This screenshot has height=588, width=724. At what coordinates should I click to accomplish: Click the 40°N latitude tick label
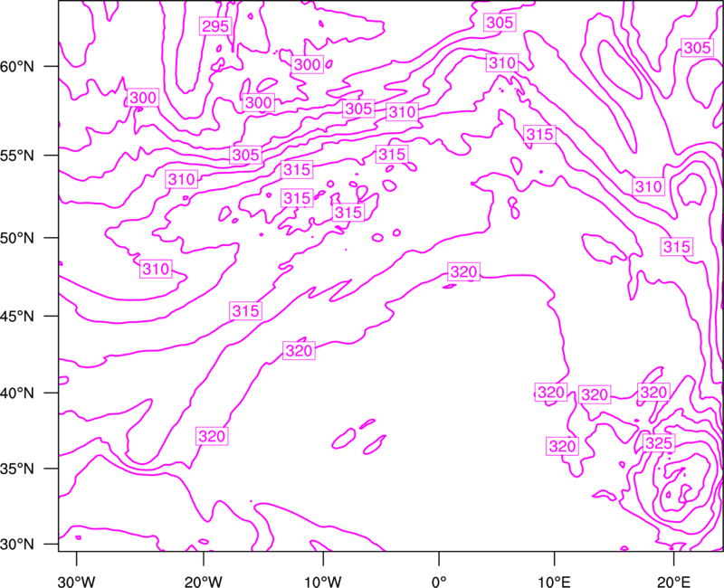tap(16, 394)
